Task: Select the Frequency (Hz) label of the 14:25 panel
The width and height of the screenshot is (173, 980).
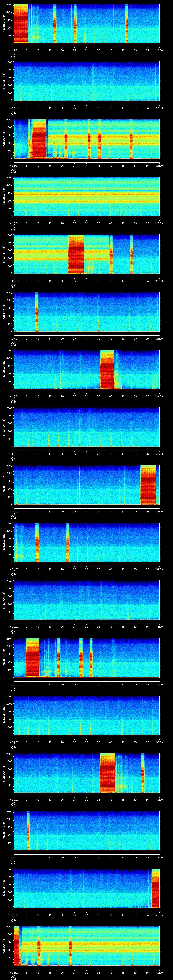Action: coord(4,197)
